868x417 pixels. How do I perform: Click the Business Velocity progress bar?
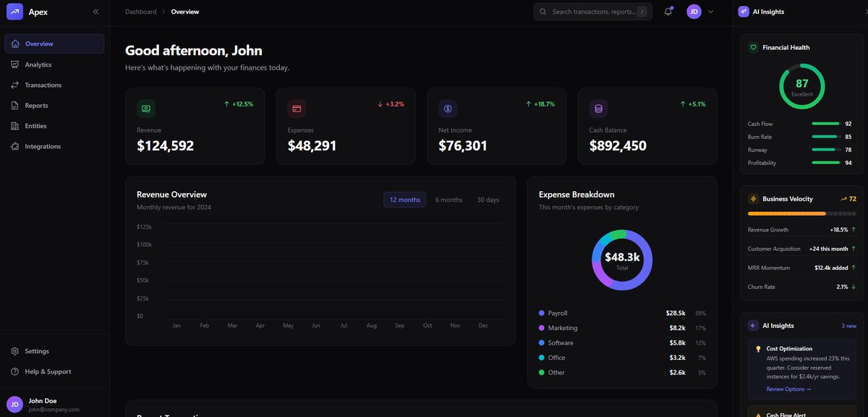tap(801, 214)
